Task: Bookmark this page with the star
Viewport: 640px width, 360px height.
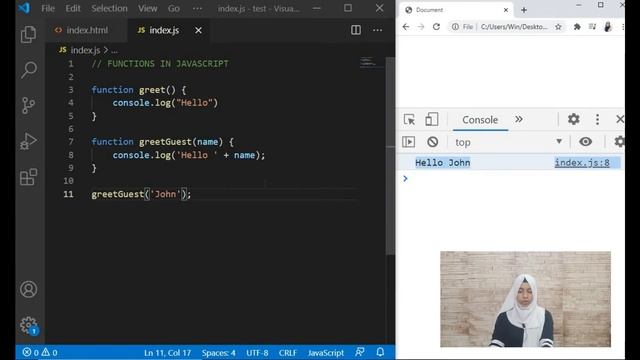Action: click(x=558, y=27)
